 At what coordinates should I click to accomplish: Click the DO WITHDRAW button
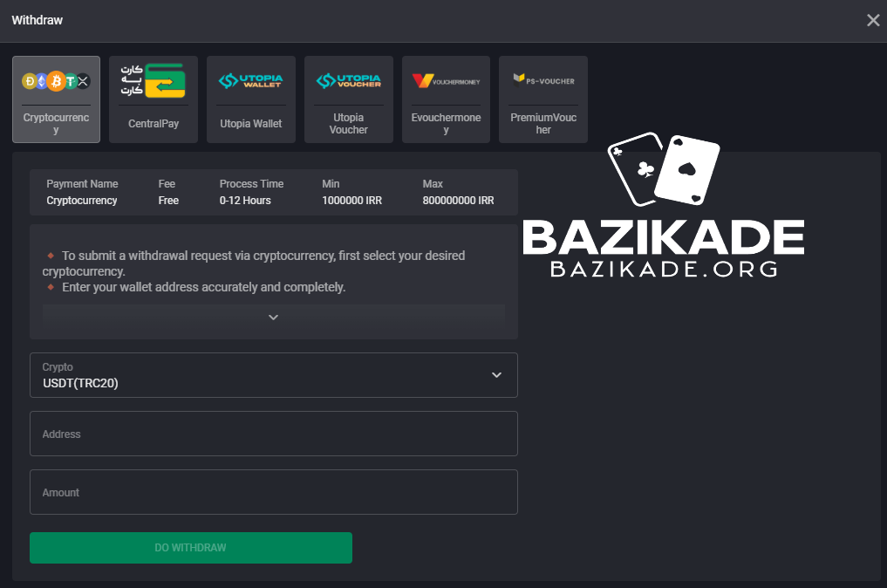point(191,547)
